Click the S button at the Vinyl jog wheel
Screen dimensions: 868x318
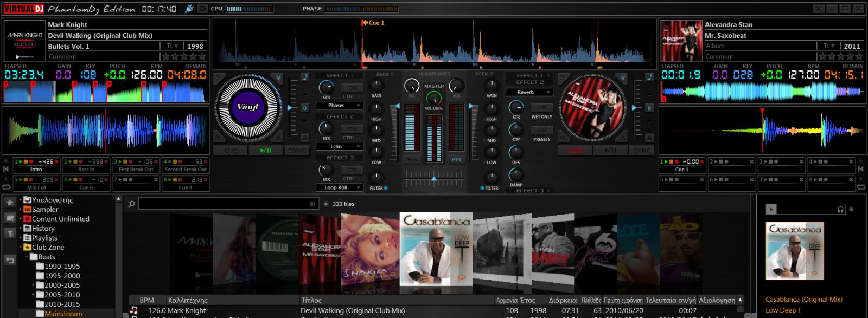pyautogui.click(x=218, y=77)
